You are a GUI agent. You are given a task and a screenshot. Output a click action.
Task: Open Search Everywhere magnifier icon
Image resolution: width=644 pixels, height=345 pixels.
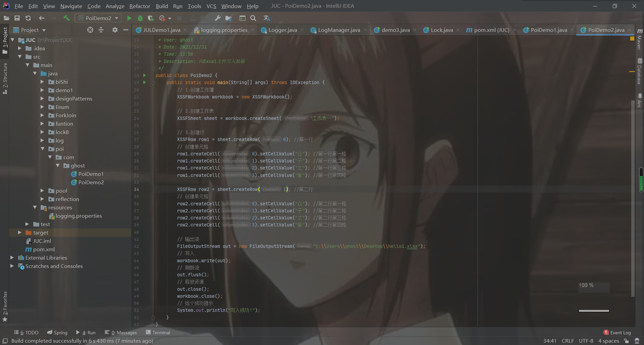coord(253,18)
